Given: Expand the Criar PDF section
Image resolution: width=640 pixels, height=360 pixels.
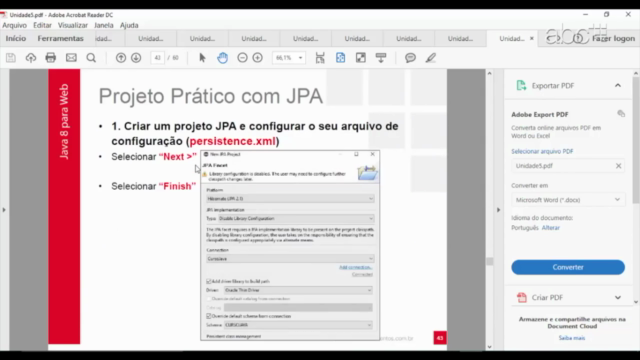Looking at the screenshot, I should click(x=618, y=298).
